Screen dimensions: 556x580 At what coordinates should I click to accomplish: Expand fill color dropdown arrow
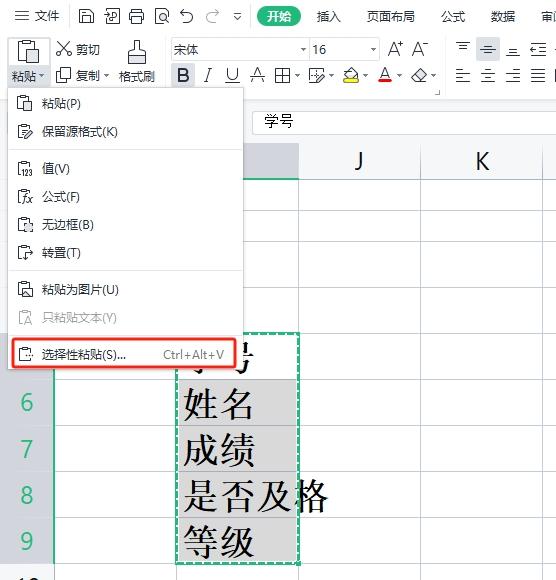pos(365,75)
